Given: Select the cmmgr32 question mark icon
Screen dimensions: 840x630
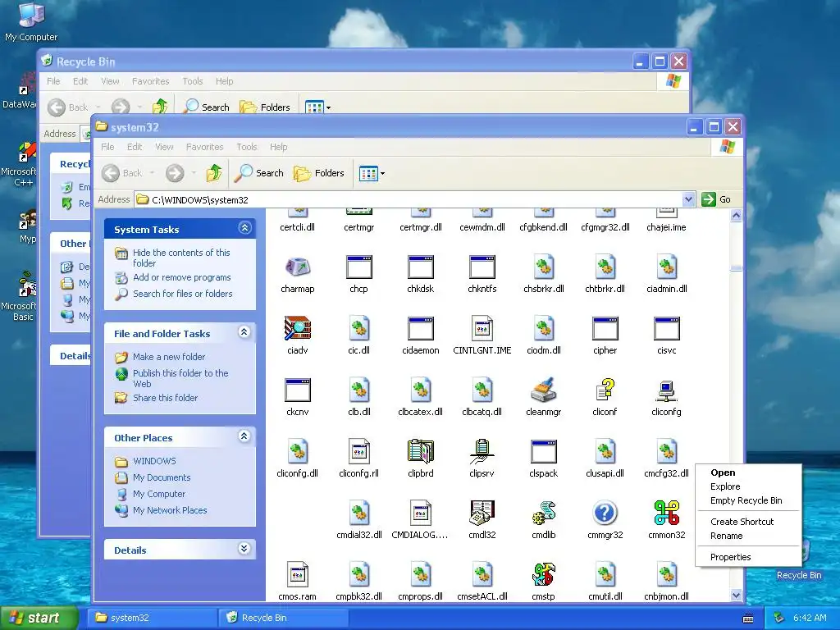Looking at the screenshot, I should click(x=605, y=514).
